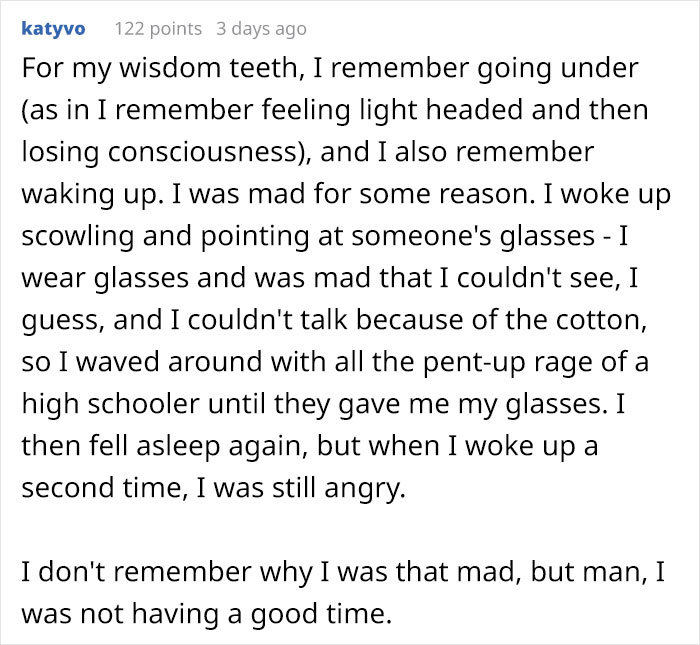
Task: Open the katyvo user profile link
Action: pyautogui.click(x=52, y=29)
